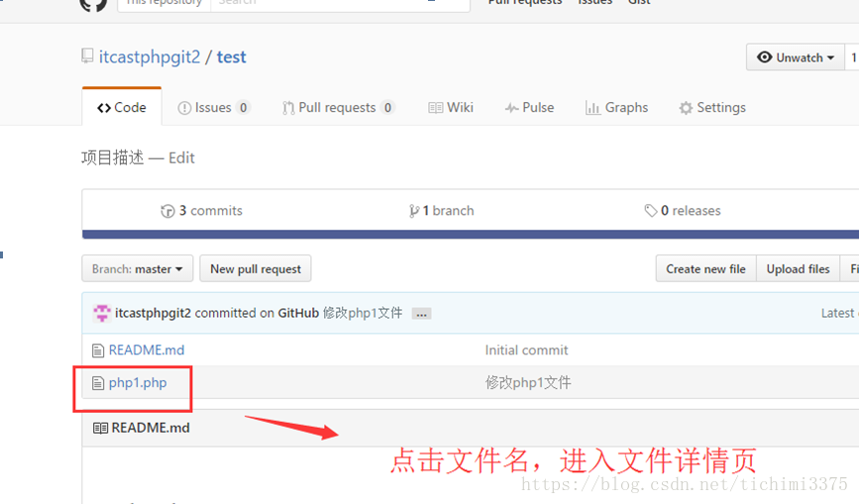Viewport: 859px width, 504px height.
Task: Click the language color bar
Action: click(x=471, y=235)
